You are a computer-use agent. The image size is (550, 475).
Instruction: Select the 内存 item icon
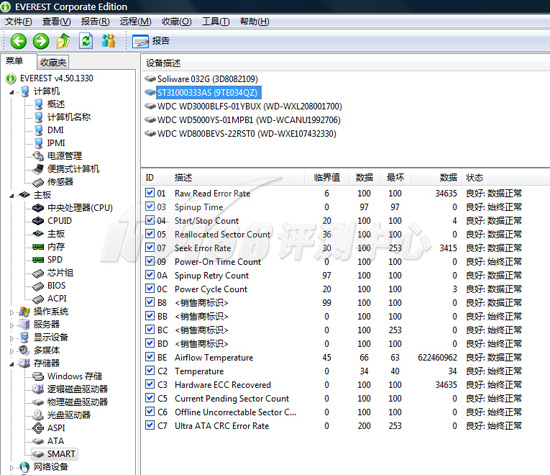click(x=38, y=247)
